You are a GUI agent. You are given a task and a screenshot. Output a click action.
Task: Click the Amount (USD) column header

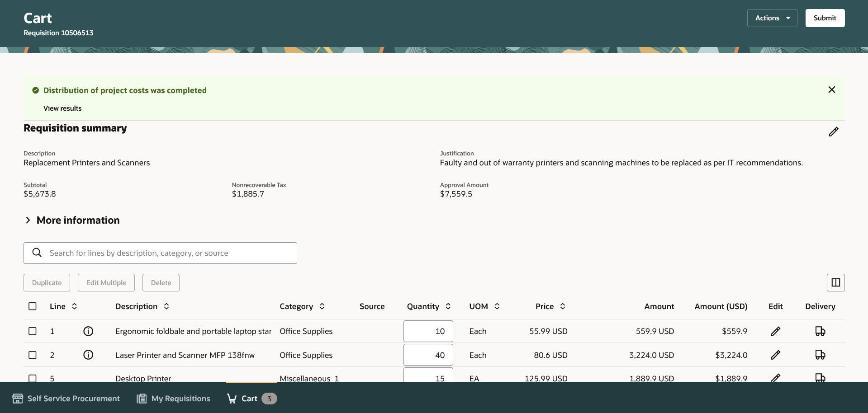(721, 306)
